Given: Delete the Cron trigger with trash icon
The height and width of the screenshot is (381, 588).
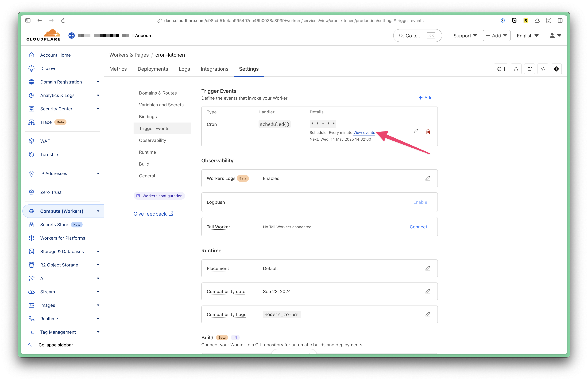Looking at the screenshot, I should coord(428,132).
